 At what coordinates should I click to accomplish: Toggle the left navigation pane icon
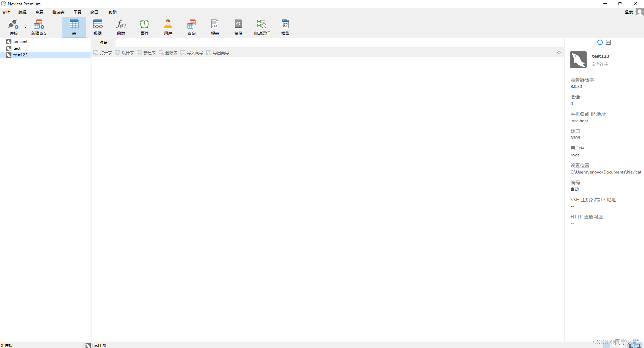coord(631,345)
